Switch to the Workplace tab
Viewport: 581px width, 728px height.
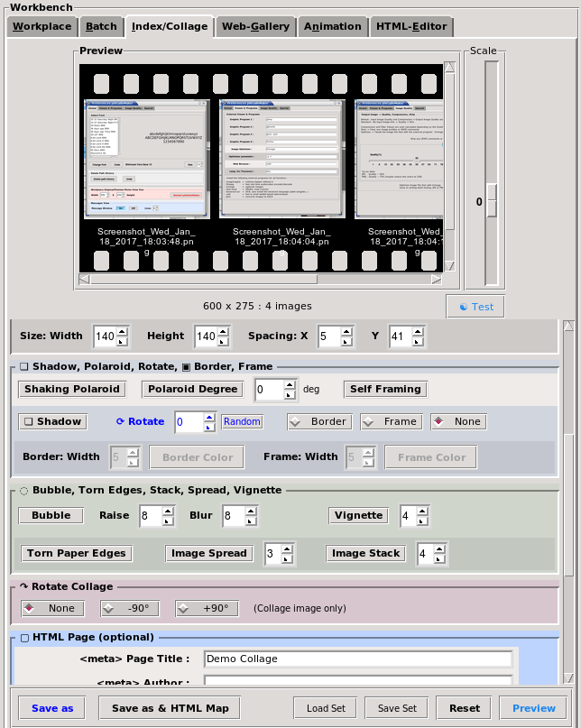click(41, 26)
